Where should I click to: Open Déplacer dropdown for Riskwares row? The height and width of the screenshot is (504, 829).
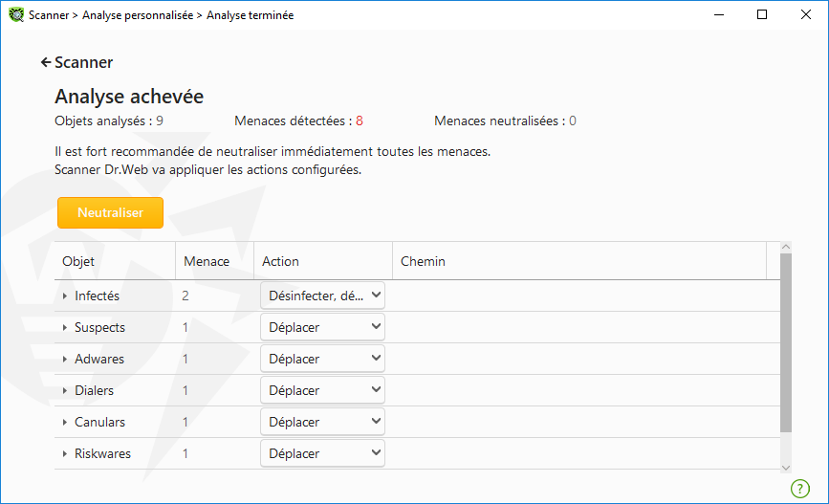[x=322, y=453]
